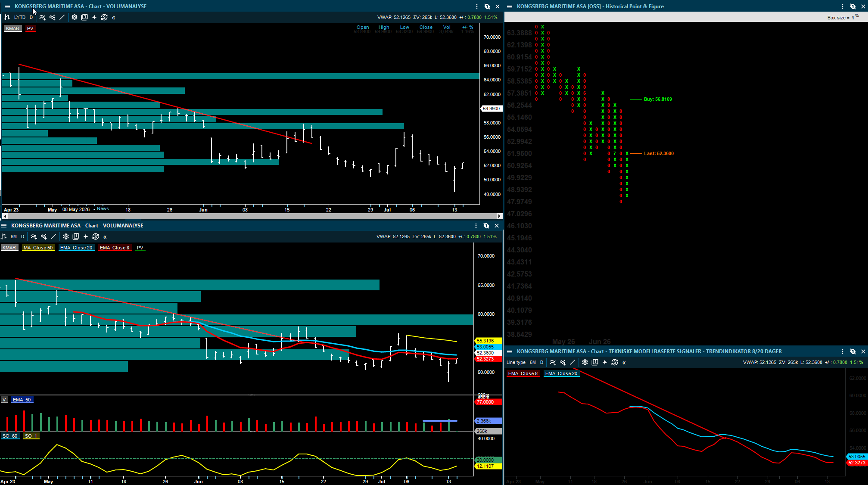Open the D resolution selector in the top chart
The image size is (868, 485).
pyautogui.click(x=31, y=17)
